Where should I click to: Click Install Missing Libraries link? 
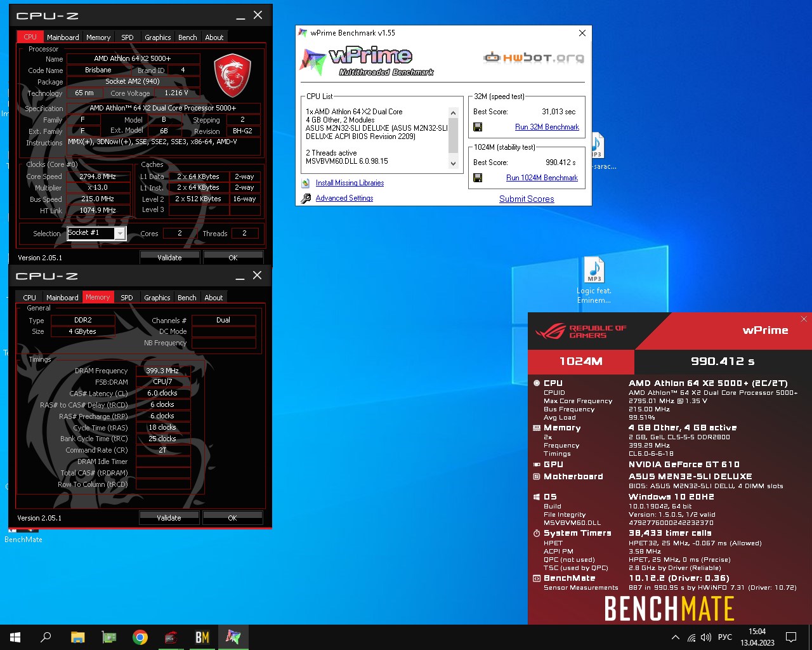(350, 183)
